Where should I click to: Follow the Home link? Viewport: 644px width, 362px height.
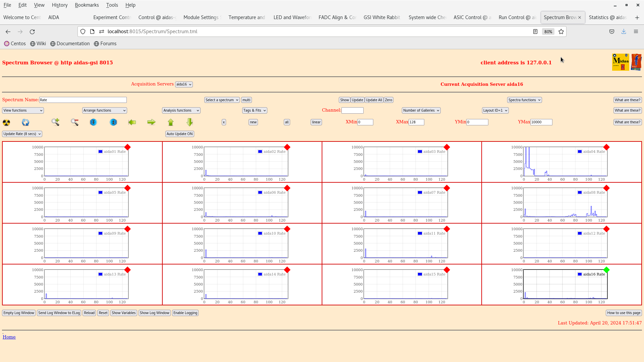(x=9, y=337)
